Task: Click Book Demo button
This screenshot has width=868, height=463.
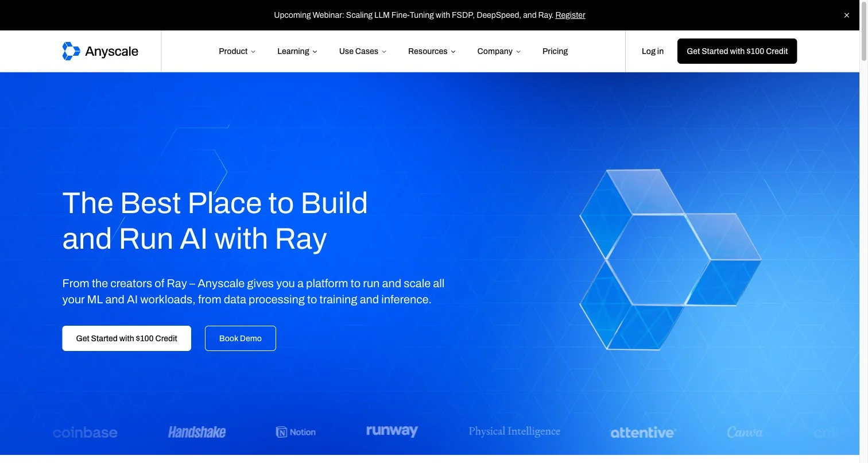Action: click(240, 338)
